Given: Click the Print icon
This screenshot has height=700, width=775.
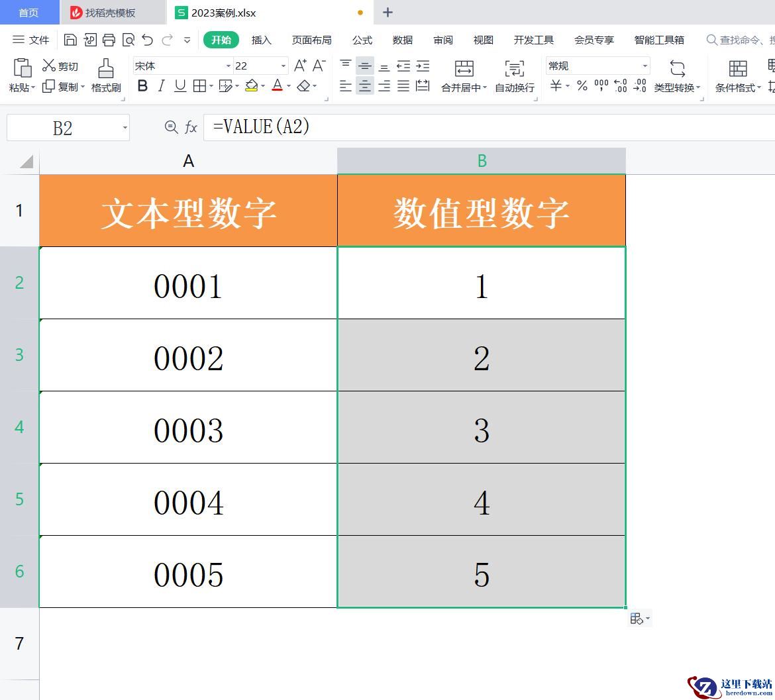Looking at the screenshot, I should click(109, 40).
